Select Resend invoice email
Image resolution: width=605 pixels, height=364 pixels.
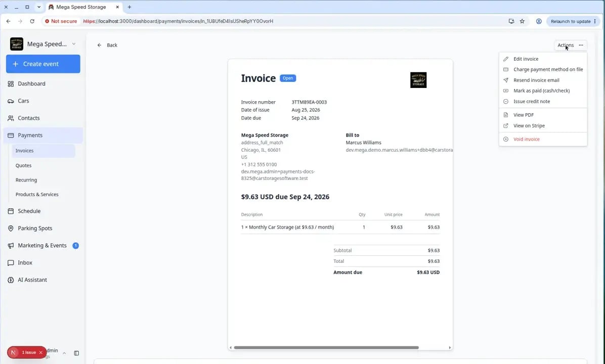pyautogui.click(x=543, y=80)
